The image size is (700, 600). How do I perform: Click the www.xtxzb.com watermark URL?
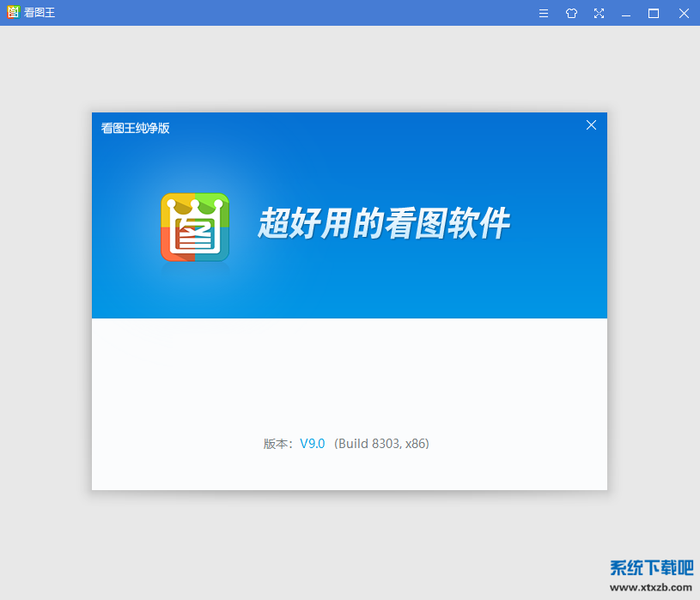[651, 588]
